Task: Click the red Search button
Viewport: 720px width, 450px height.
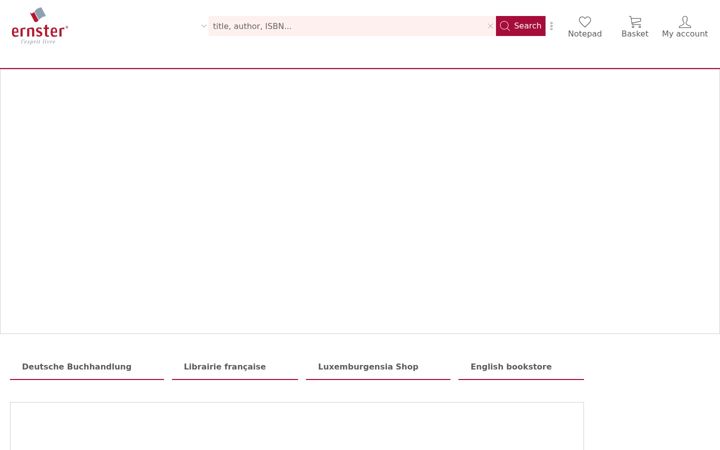Action: point(521,26)
